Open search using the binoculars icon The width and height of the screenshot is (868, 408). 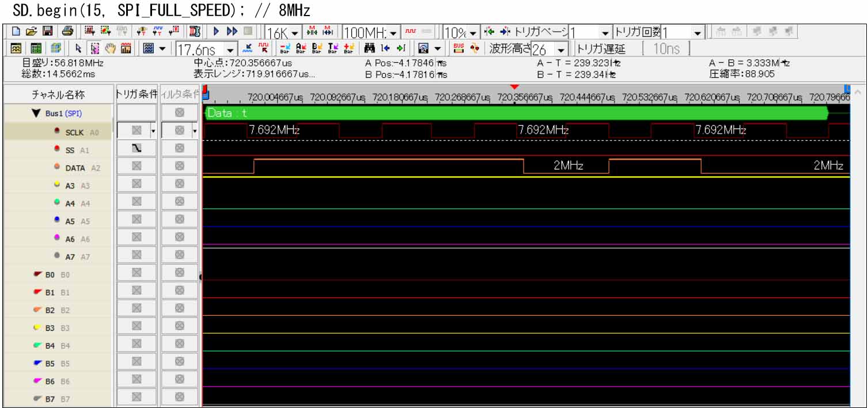point(369,49)
